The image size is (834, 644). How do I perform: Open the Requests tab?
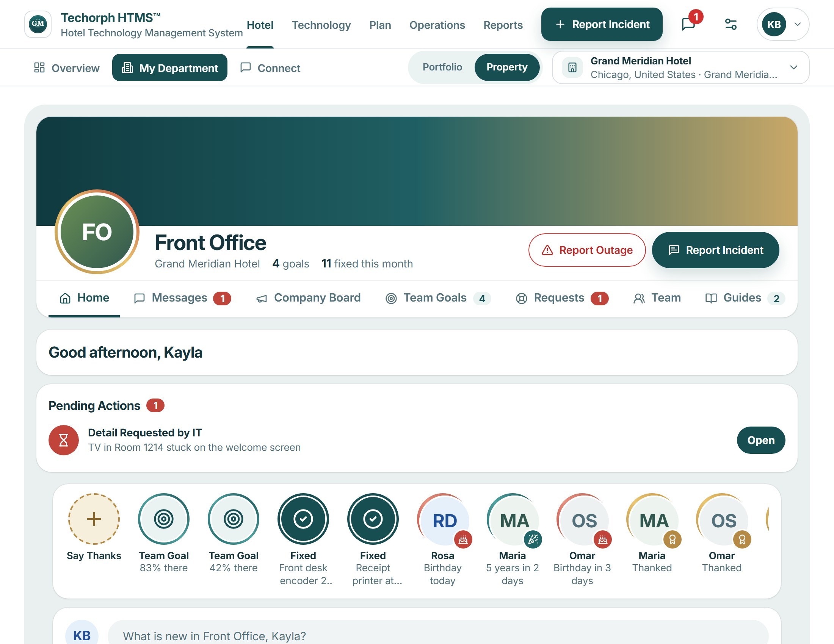(562, 298)
